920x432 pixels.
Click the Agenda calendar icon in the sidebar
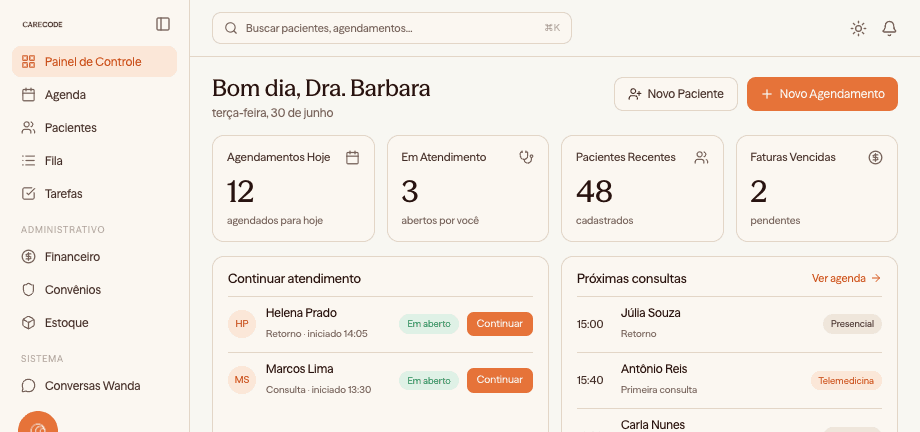(28, 94)
